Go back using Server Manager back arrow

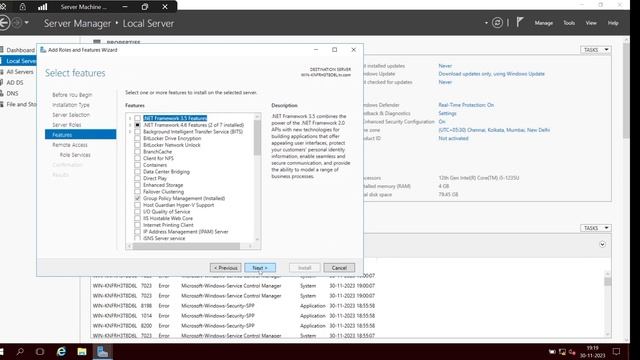[4, 23]
